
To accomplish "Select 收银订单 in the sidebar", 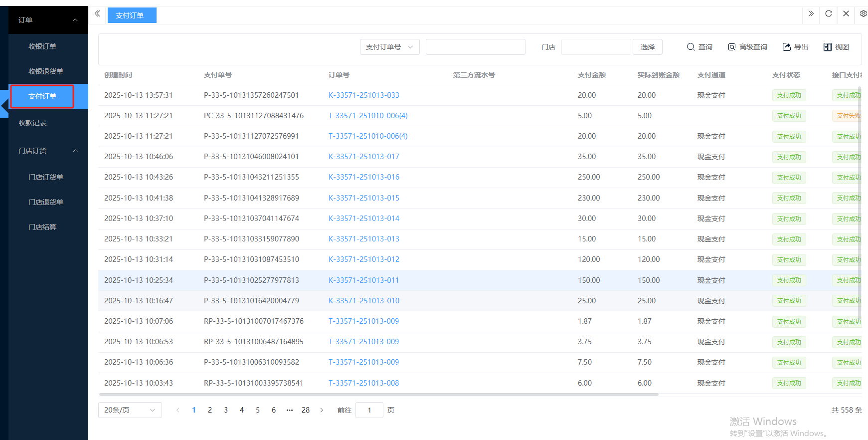I will pos(42,46).
